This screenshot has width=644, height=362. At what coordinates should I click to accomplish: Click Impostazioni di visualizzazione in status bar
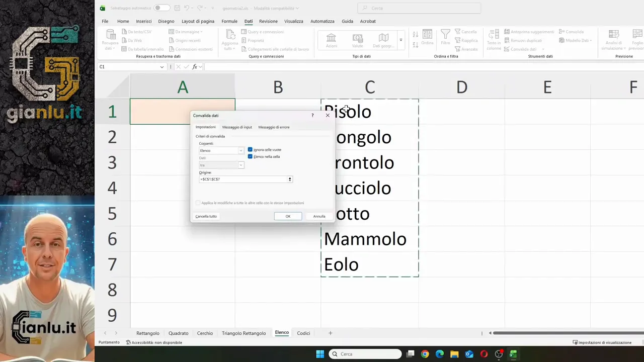pos(602,342)
